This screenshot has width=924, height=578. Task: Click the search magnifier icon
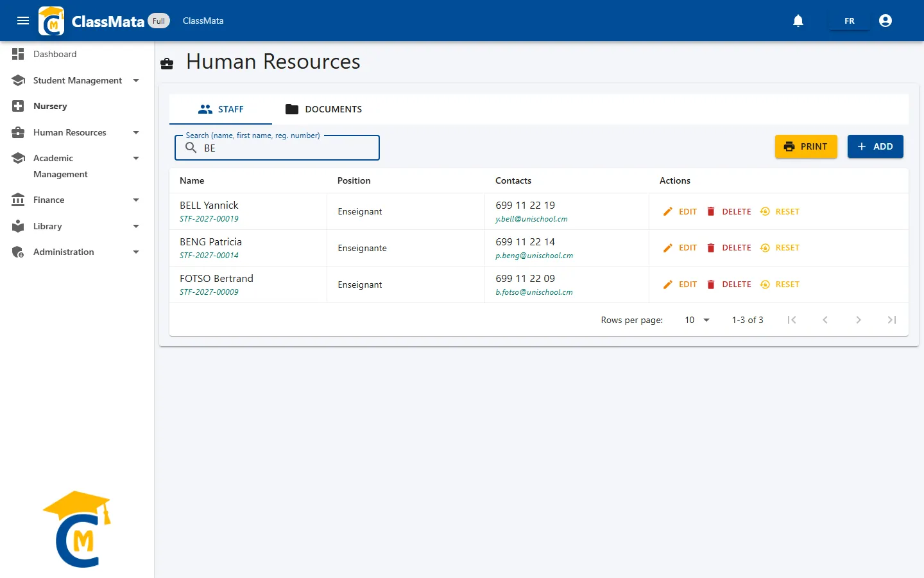coord(191,148)
